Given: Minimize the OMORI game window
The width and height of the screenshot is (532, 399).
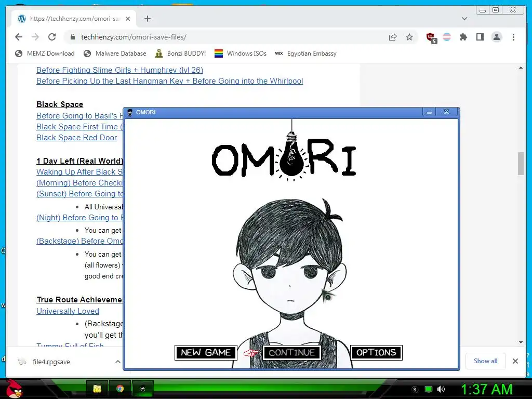Looking at the screenshot, I should pyautogui.click(x=429, y=112).
